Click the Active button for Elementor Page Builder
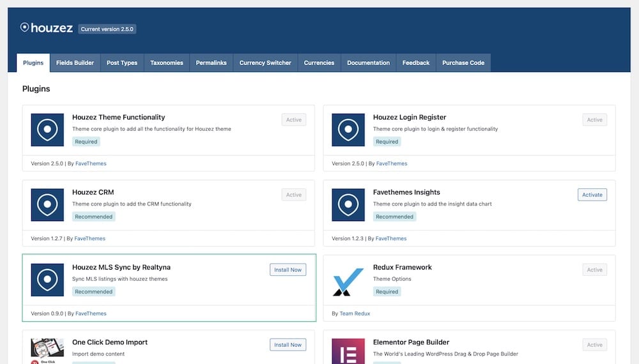The image size is (639, 364). 594,344
